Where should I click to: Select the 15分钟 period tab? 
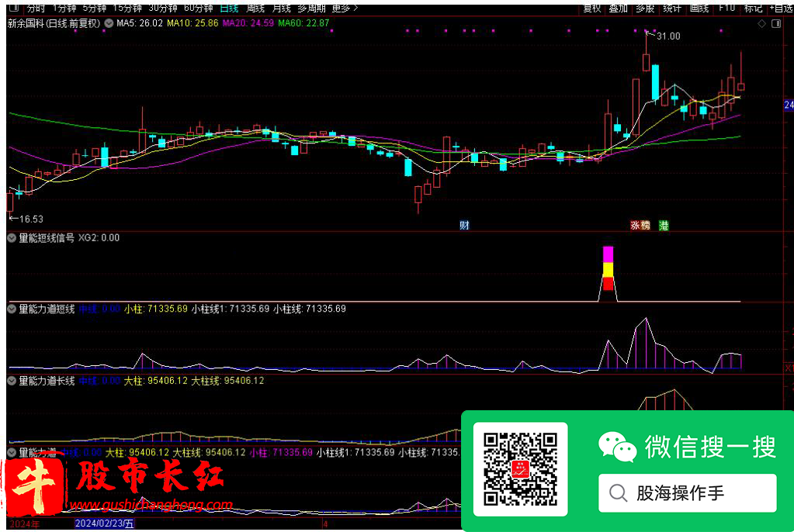tap(127, 8)
